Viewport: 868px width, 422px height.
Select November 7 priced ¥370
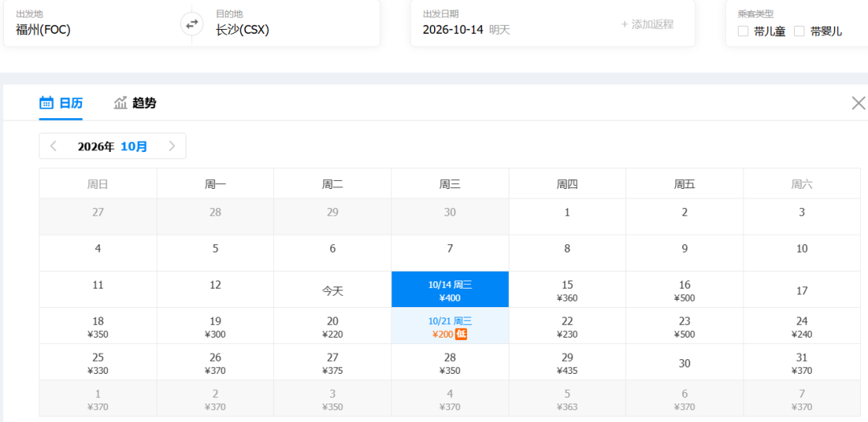click(802, 399)
